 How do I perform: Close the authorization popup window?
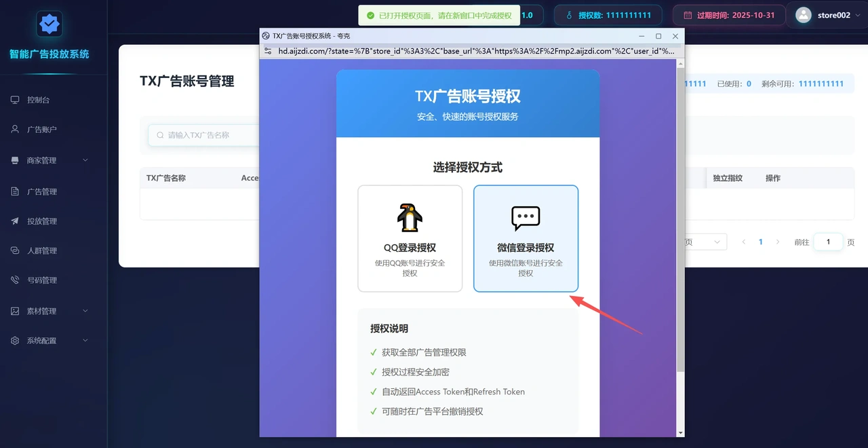point(675,36)
